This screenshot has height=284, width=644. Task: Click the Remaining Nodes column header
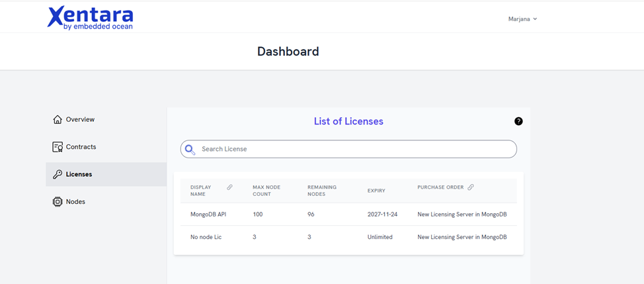[x=322, y=190]
